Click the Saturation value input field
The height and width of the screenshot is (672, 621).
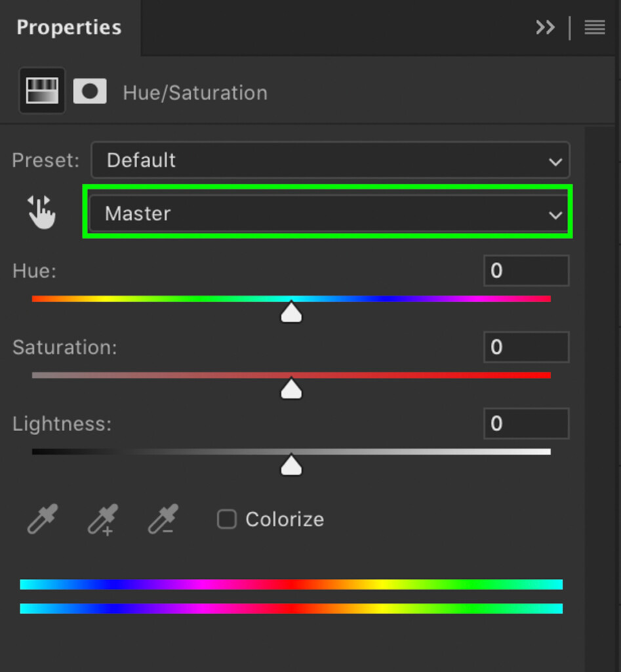click(527, 346)
